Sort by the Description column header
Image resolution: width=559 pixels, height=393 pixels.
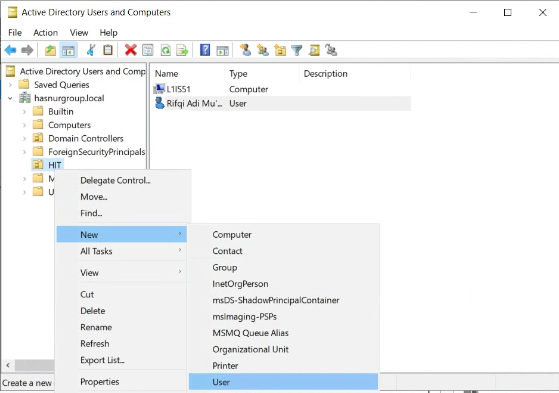pos(355,73)
